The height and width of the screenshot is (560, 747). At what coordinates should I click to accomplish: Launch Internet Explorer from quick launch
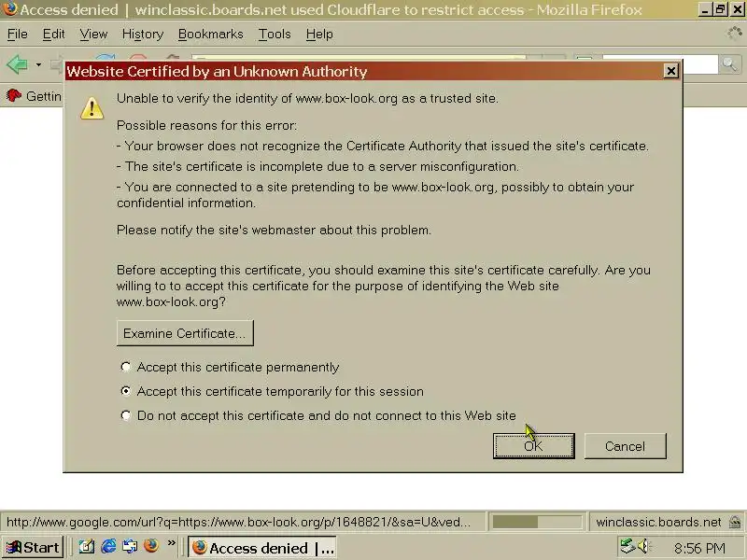coord(108,546)
